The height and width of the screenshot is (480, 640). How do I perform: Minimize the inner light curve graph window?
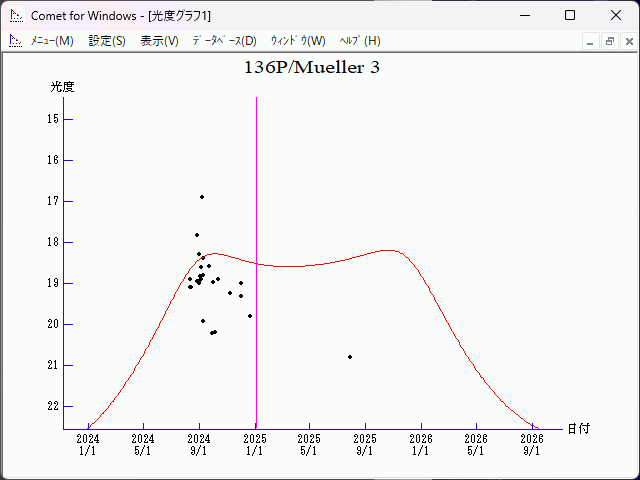click(591, 41)
